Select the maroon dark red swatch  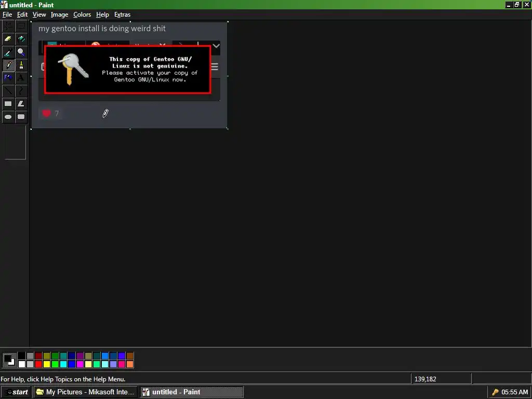click(38, 355)
